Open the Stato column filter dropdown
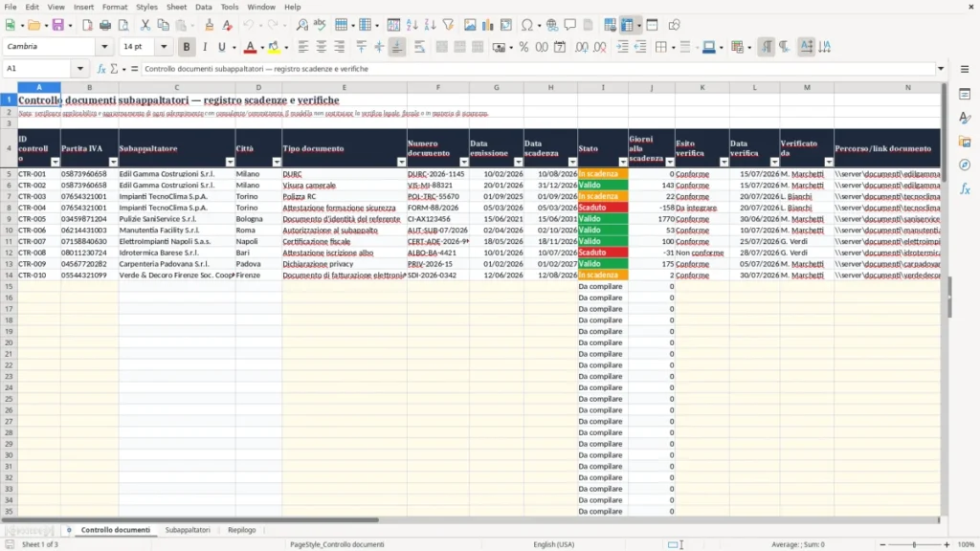This screenshot has width=980, height=551. (x=623, y=163)
